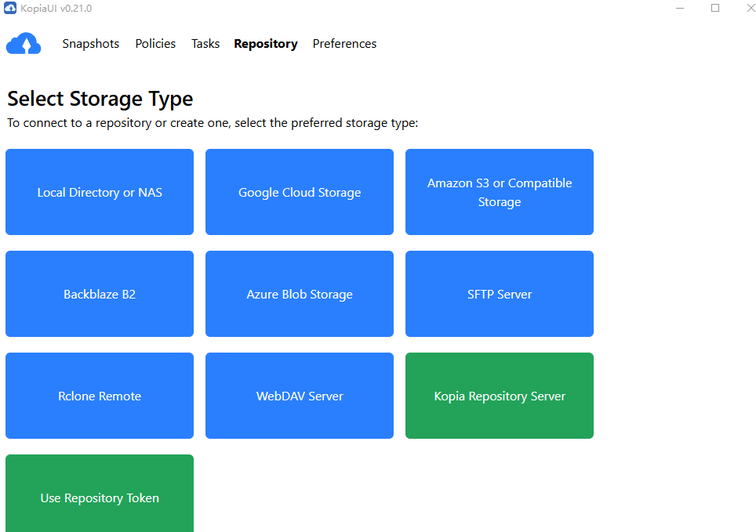This screenshot has width=756, height=532.
Task: Choose Rclone Remote storage
Action: click(100, 396)
